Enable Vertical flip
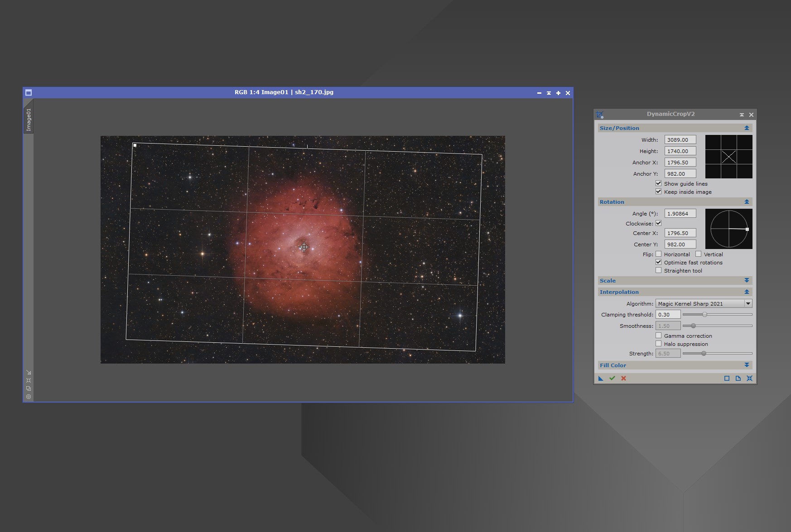 (698, 254)
